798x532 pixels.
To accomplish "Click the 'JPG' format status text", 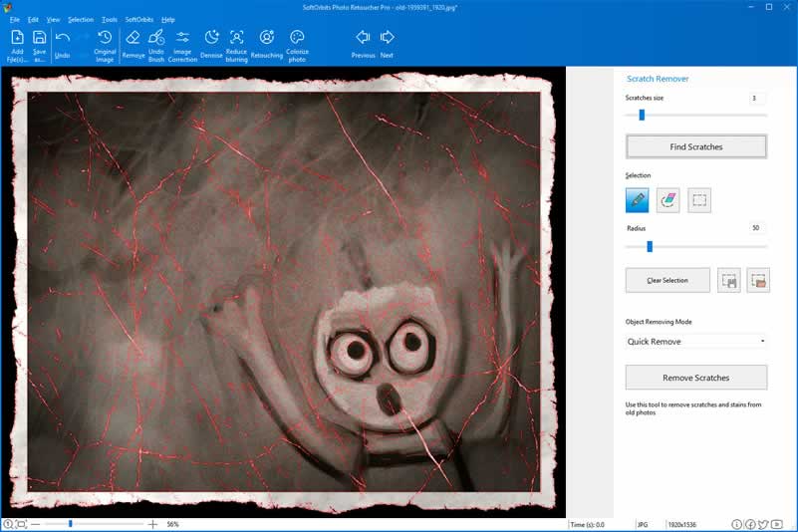I will tap(643, 524).
